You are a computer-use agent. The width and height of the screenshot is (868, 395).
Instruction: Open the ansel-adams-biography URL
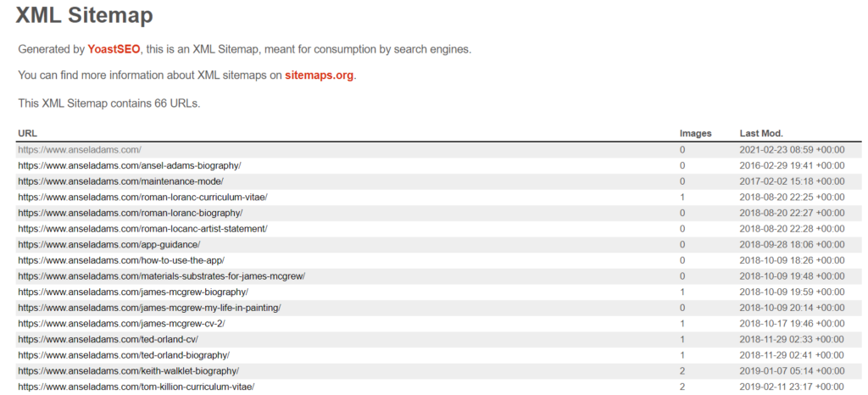point(129,165)
